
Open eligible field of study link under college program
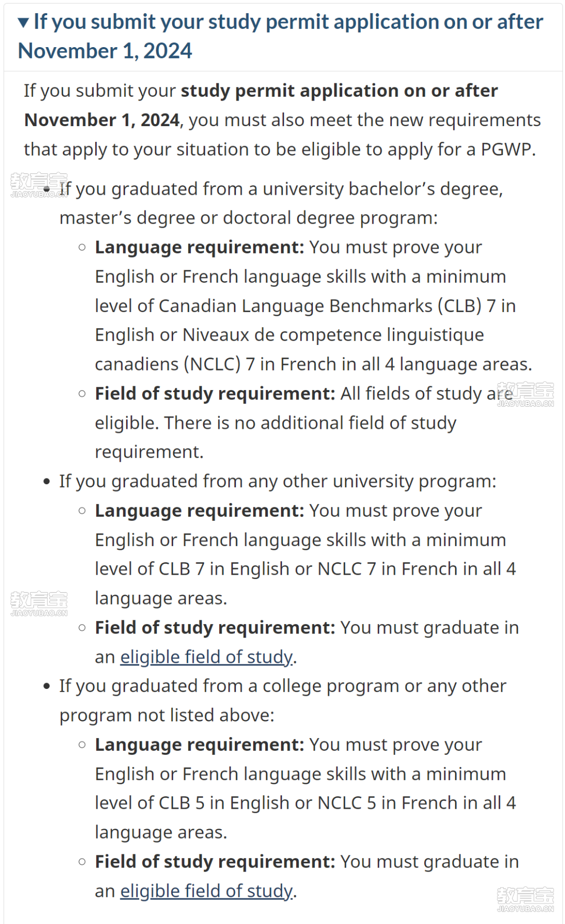206,890
